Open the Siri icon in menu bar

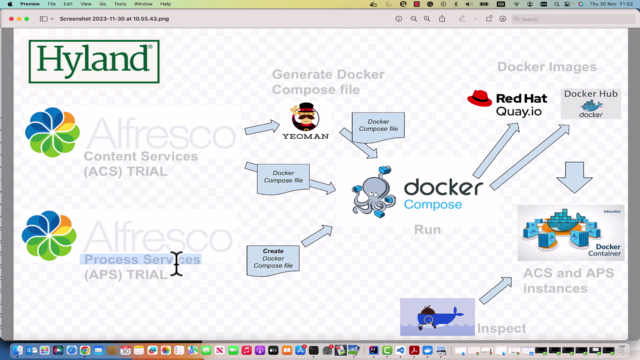click(580, 4)
